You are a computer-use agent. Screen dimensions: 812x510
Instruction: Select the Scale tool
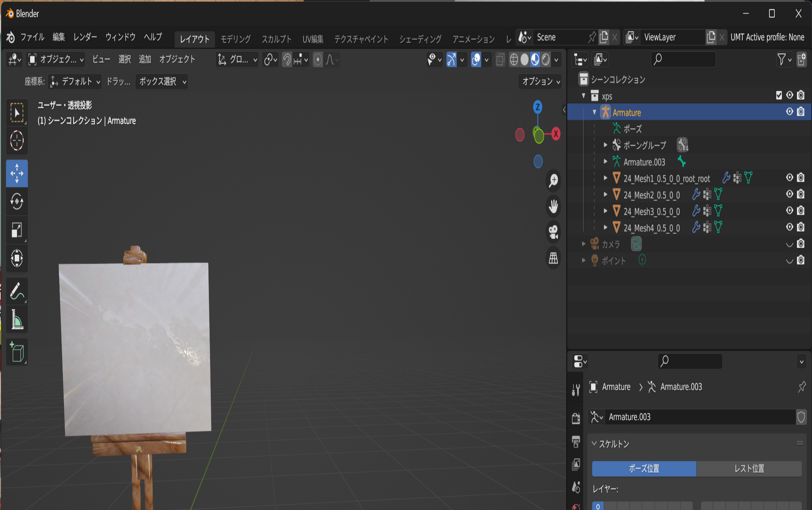pos(17,230)
